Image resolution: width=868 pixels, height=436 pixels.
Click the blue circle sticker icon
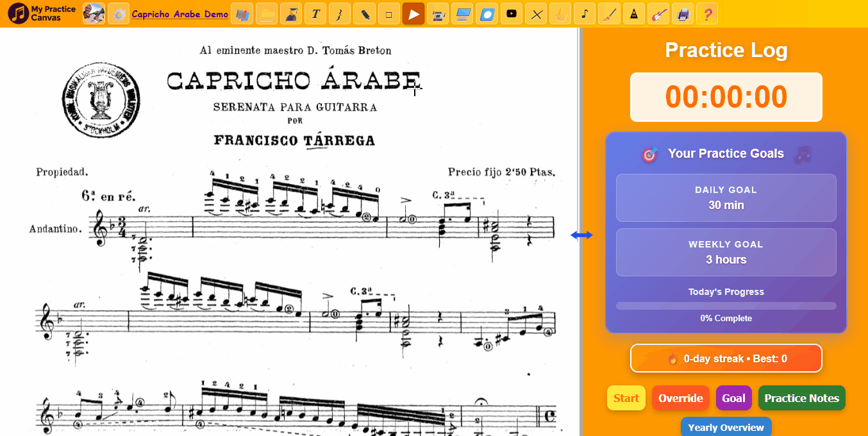pyautogui.click(x=487, y=13)
